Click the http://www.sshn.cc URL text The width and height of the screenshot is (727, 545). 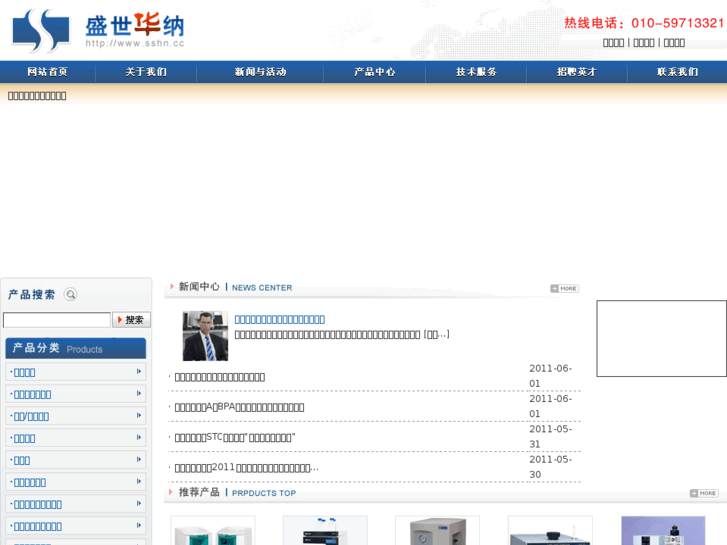pos(134,43)
